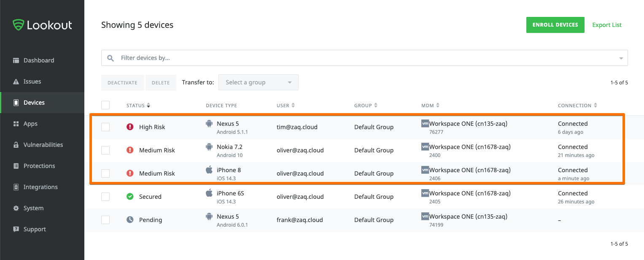Open the Protections page
The image size is (644, 260).
(x=42, y=166)
